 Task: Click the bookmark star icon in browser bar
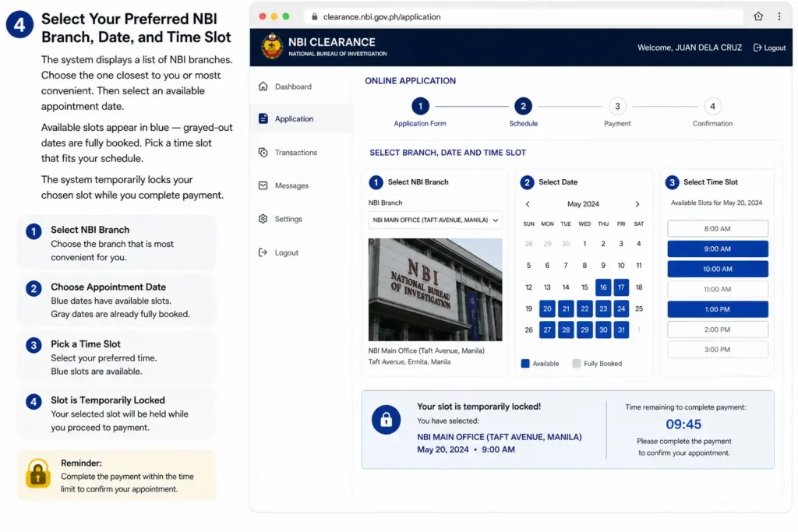tap(757, 16)
